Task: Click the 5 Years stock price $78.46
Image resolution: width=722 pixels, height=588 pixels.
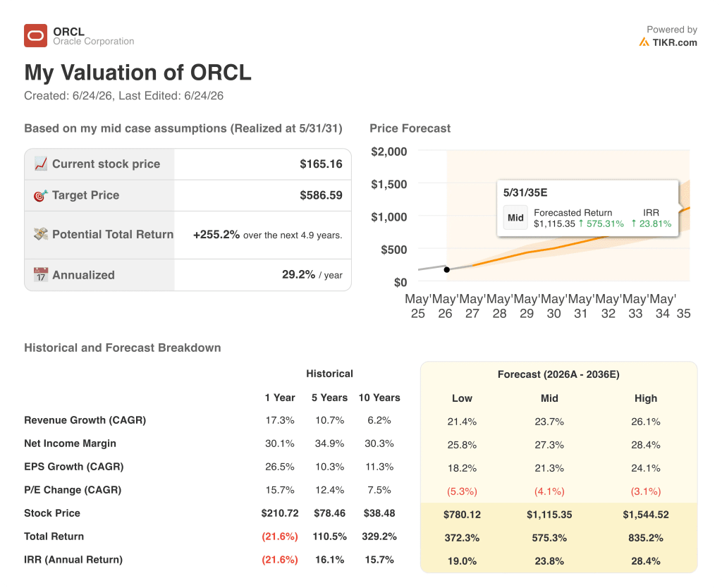Action: [330, 513]
